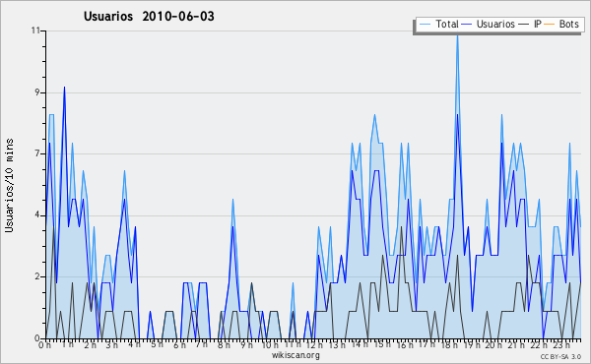Click the x-axis label '5 h'
Image resolution: width=591 pixels, height=364 pixels.
click(x=157, y=344)
